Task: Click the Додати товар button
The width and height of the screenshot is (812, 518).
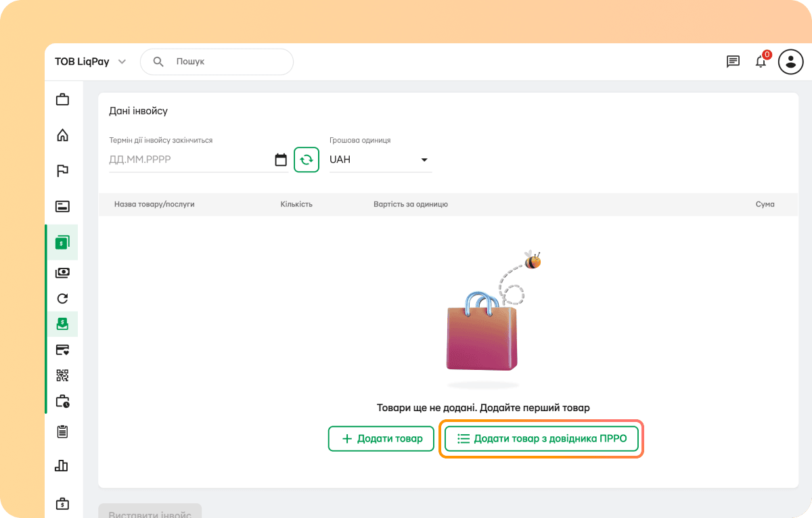Action: click(x=381, y=438)
